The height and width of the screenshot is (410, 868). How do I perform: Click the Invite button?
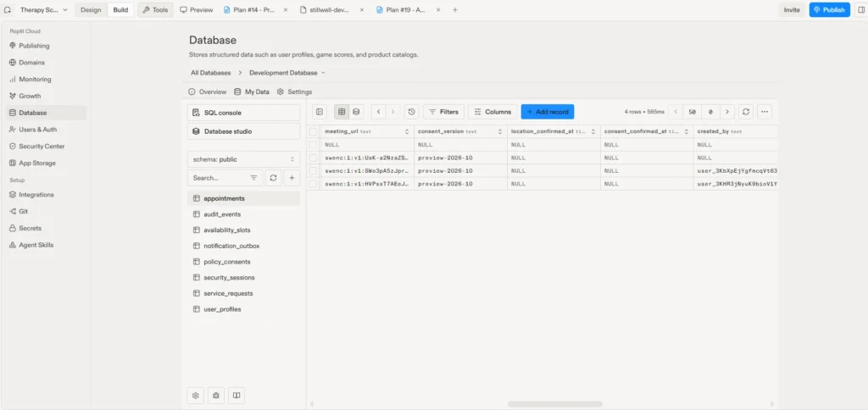point(792,10)
